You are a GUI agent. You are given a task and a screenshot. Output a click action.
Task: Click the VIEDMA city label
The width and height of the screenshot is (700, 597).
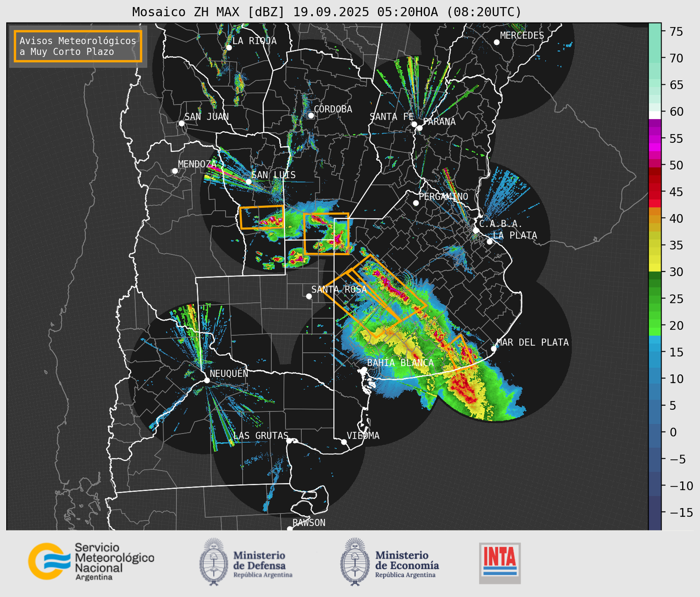[363, 436]
